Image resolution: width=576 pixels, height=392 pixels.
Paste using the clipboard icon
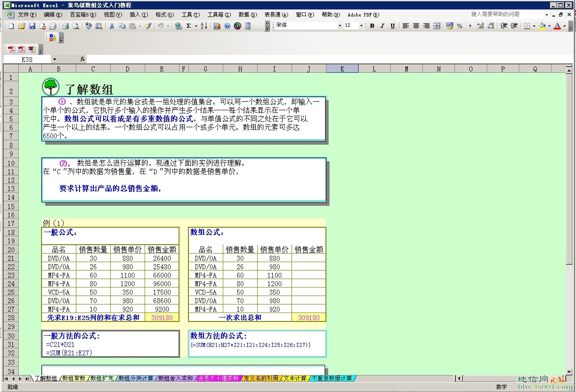132,26
